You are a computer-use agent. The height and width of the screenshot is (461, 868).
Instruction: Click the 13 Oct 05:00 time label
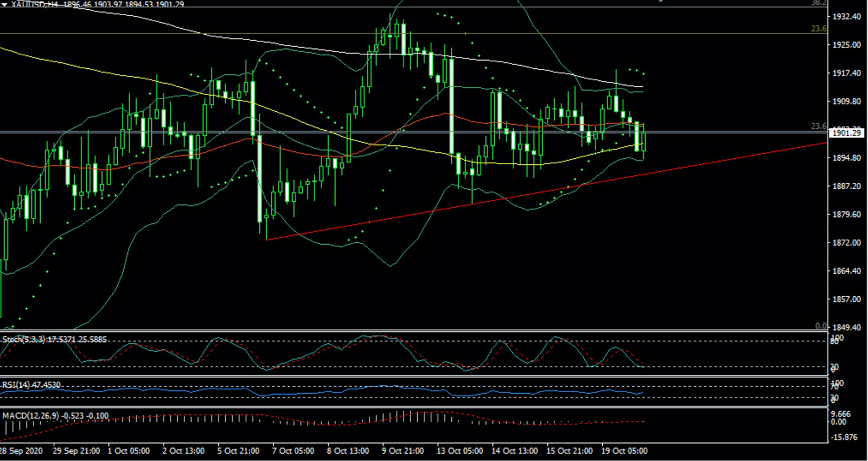pyautogui.click(x=459, y=451)
